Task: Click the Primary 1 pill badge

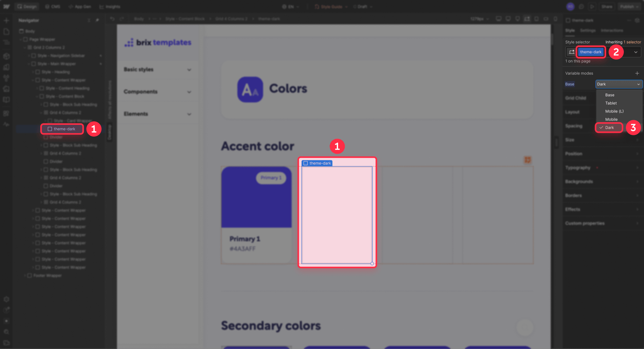Action: [x=271, y=178]
